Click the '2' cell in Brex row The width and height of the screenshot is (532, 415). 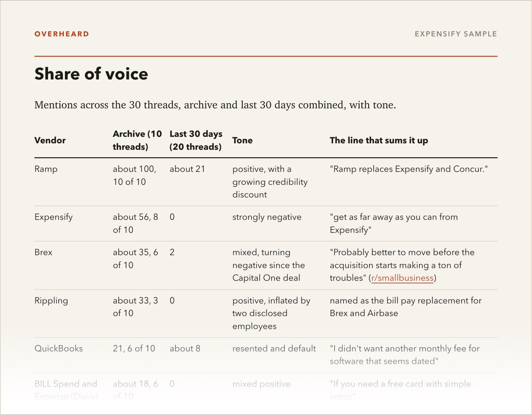[172, 252]
